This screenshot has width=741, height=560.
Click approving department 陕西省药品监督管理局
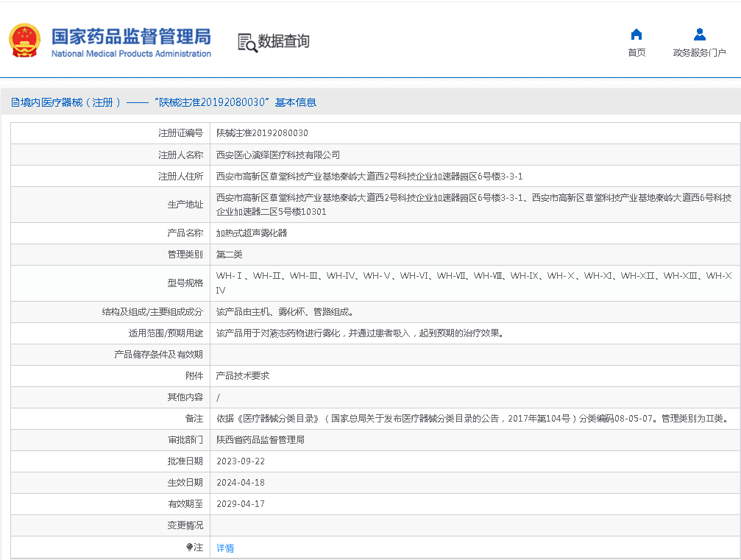pos(260,440)
